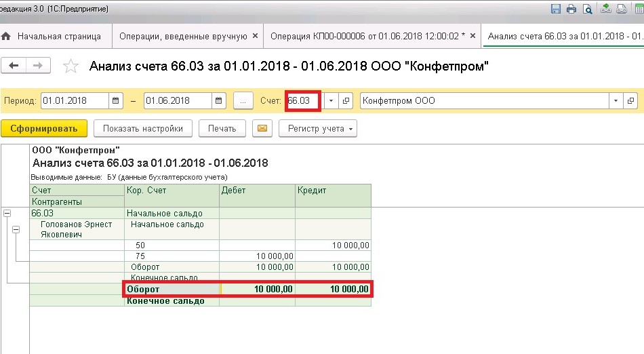This screenshot has height=354, width=644.
Task: Expand the Счет account dropdown arrow
Action: click(x=331, y=100)
